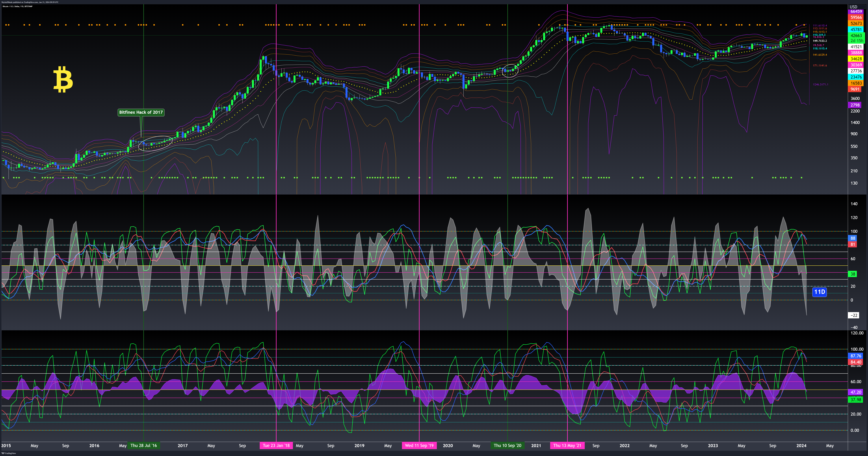Click the orange ⇑41.6⇓29.4 band label
Screen dimensions: 868x456
(820, 55)
